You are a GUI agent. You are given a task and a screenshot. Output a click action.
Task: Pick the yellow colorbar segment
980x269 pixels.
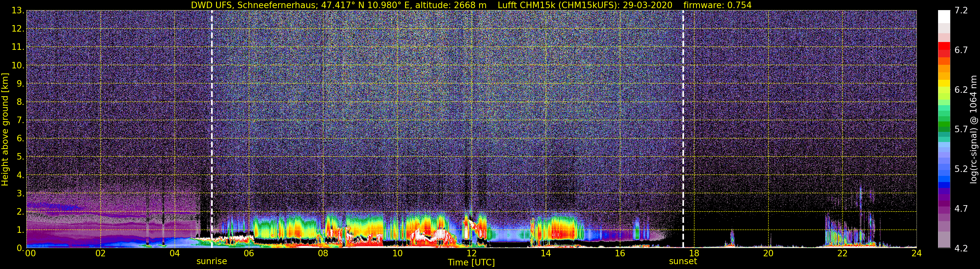click(x=944, y=83)
